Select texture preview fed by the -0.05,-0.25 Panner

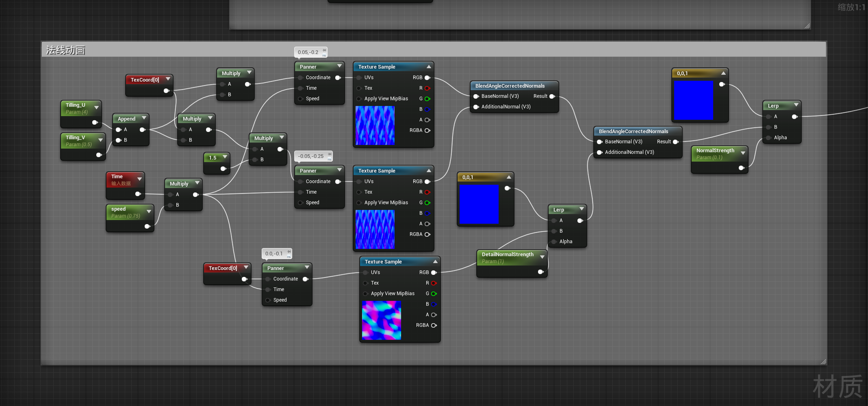(x=375, y=229)
